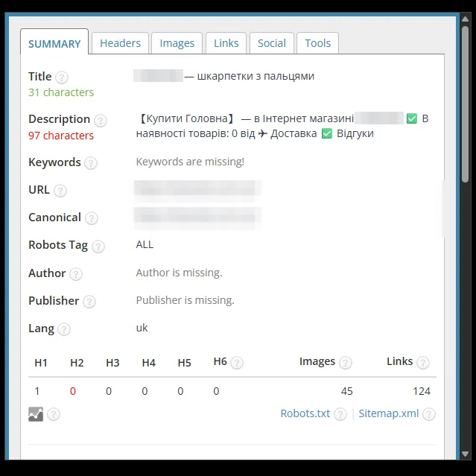The image size is (476, 476).
Task: Switch to the Headers tab
Action: click(x=120, y=43)
